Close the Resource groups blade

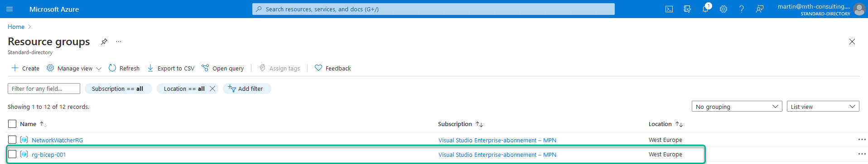coord(852,42)
